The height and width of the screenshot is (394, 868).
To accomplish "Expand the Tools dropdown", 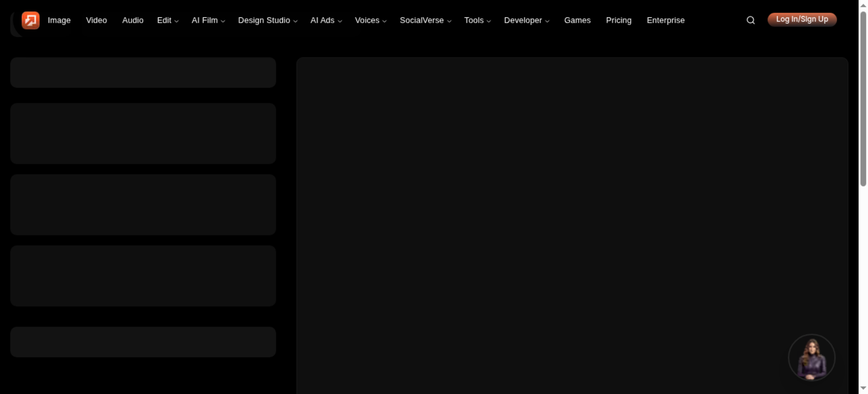I will 477,20.
